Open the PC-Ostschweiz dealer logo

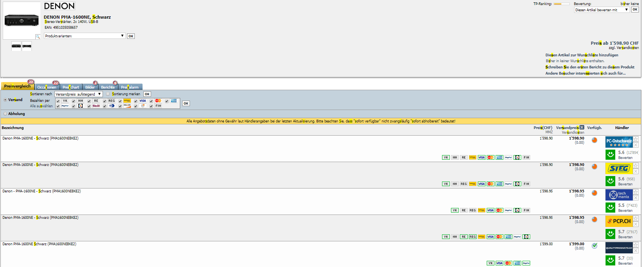619,142
